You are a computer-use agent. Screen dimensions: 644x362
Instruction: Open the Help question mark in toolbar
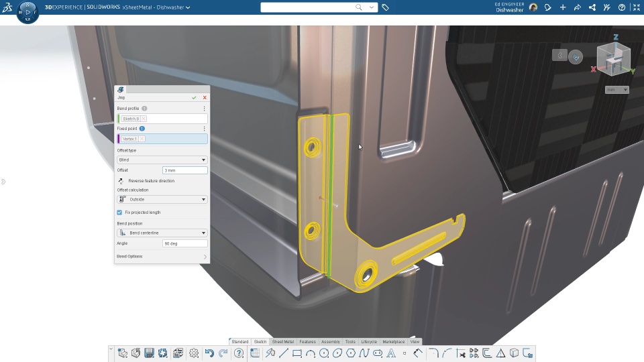239,353
